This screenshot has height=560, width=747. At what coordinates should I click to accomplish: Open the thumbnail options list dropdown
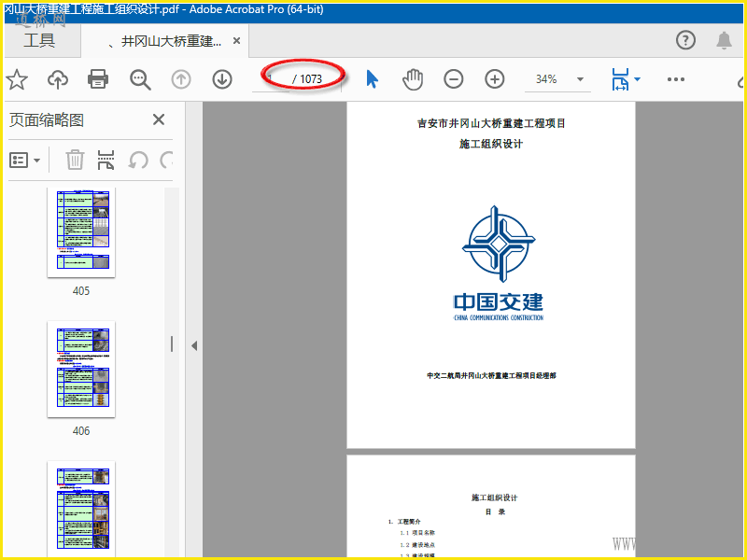24,161
